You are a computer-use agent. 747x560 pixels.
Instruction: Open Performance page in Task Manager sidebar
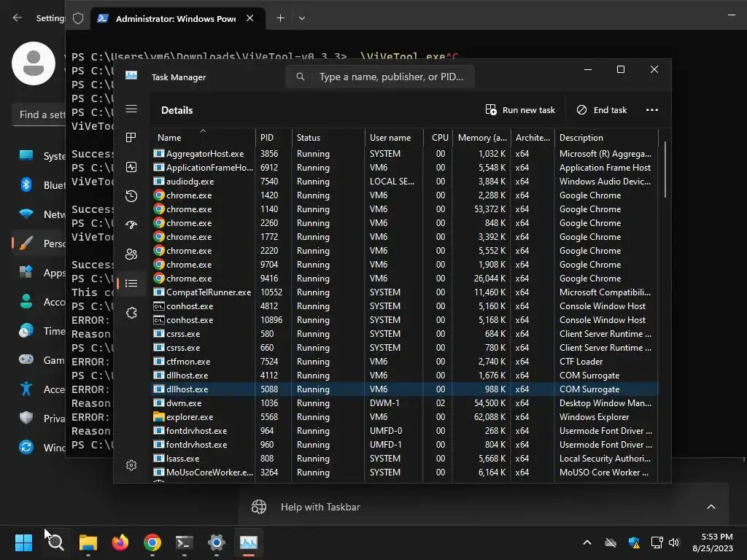tap(131, 167)
